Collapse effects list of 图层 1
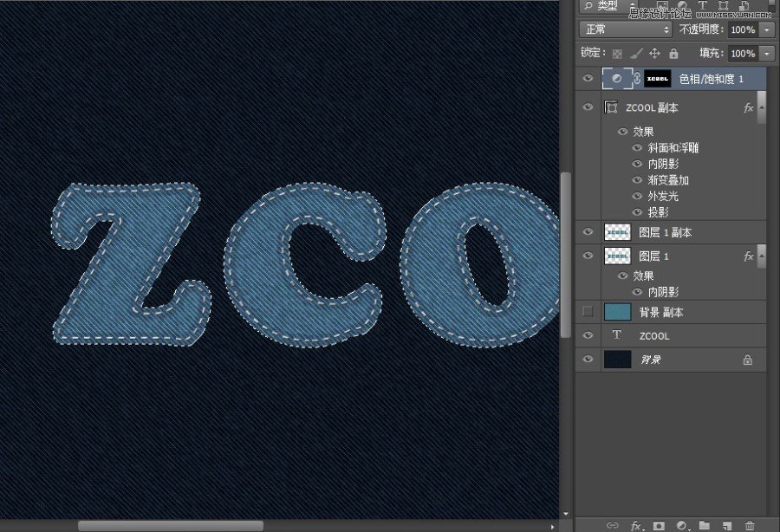The height and width of the screenshot is (532, 780). (761, 256)
